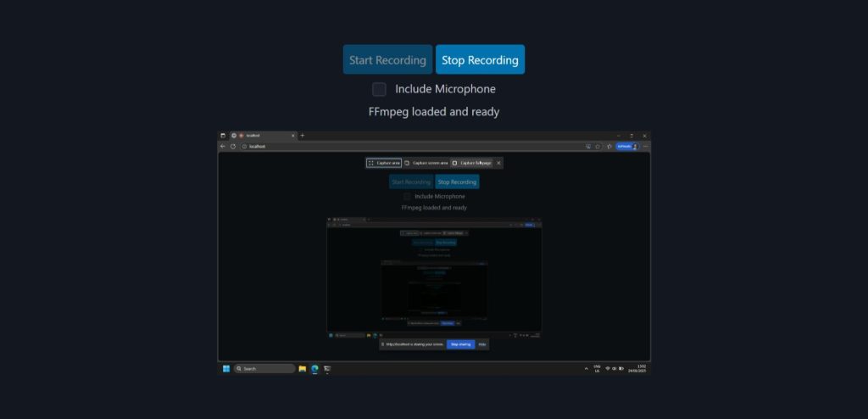Click the taskbar Search box

[x=264, y=369]
